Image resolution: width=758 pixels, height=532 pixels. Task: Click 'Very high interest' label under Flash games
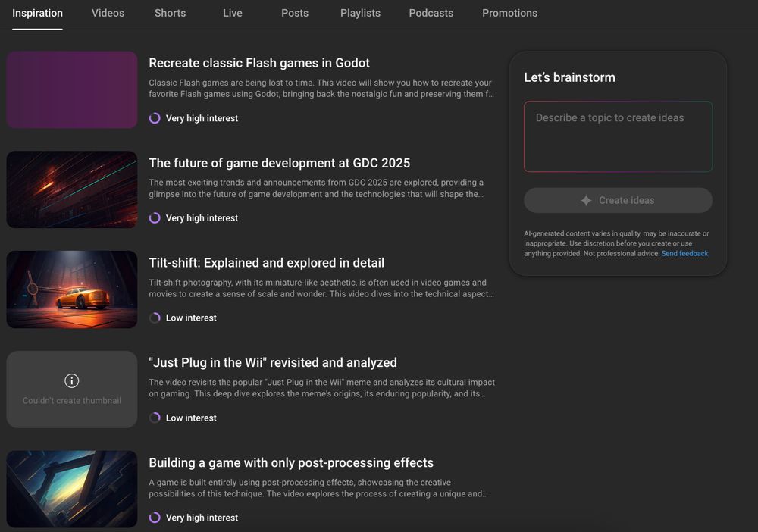(202, 118)
